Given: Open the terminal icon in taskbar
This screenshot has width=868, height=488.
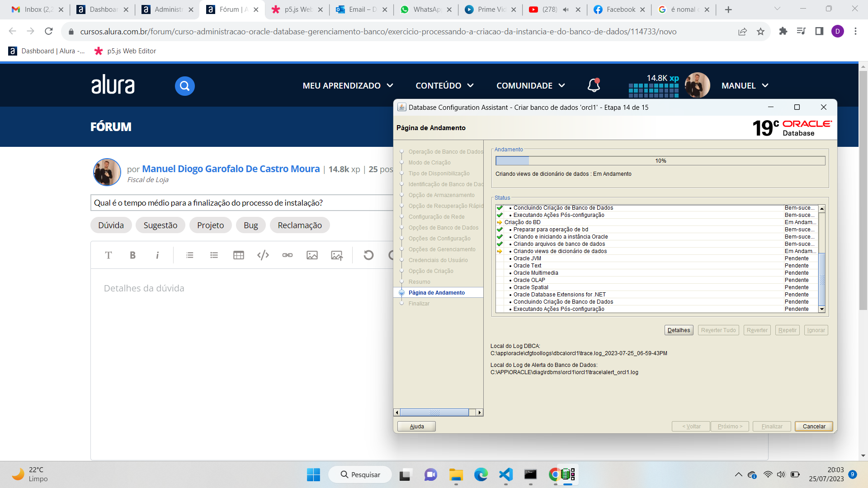Looking at the screenshot, I should (530, 474).
